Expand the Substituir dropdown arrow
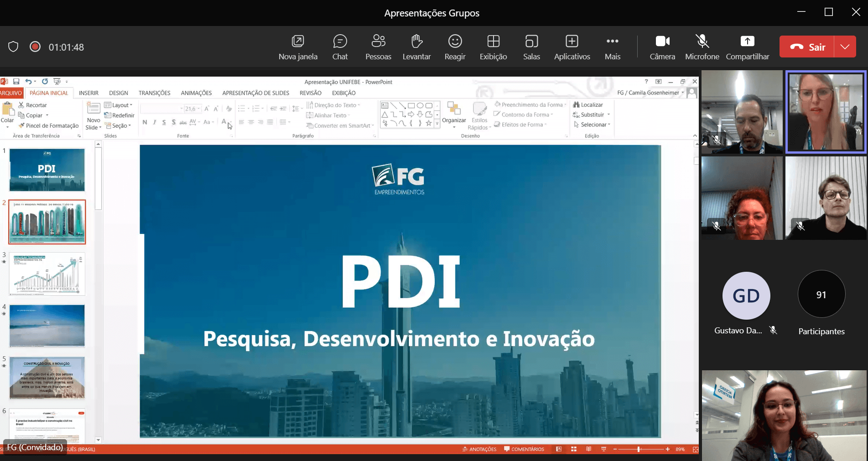Viewport: 868px width, 461px height. click(x=608, y=114)
